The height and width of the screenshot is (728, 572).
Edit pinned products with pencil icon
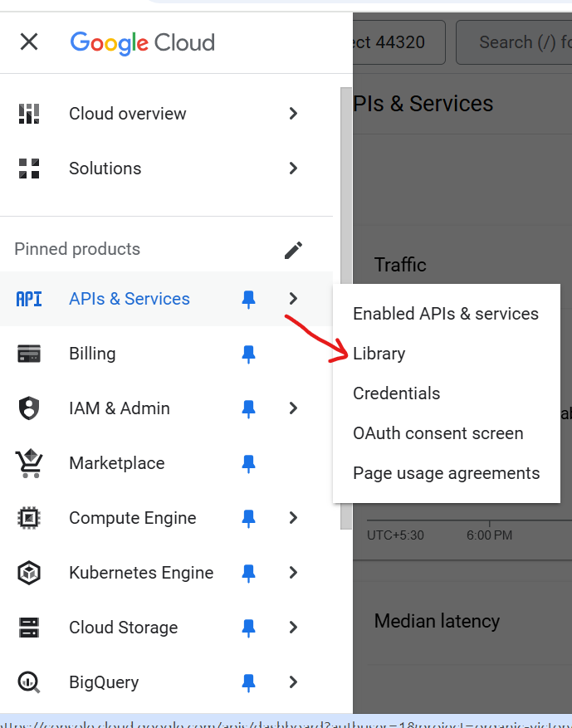(x=293, y=250)
